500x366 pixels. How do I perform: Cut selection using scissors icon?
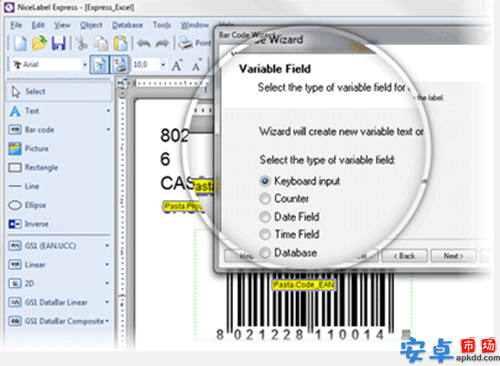(82, 43)
